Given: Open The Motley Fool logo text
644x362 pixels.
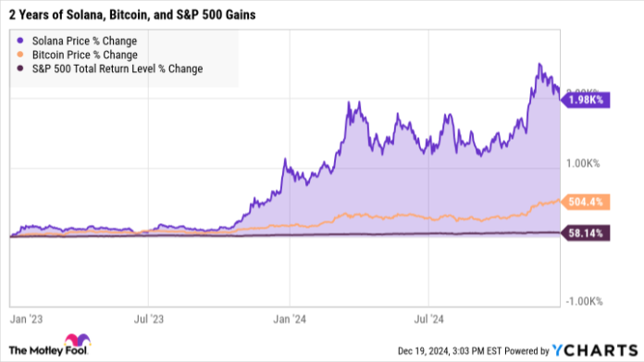Looking at the screenshot, I should click(48, 351).
